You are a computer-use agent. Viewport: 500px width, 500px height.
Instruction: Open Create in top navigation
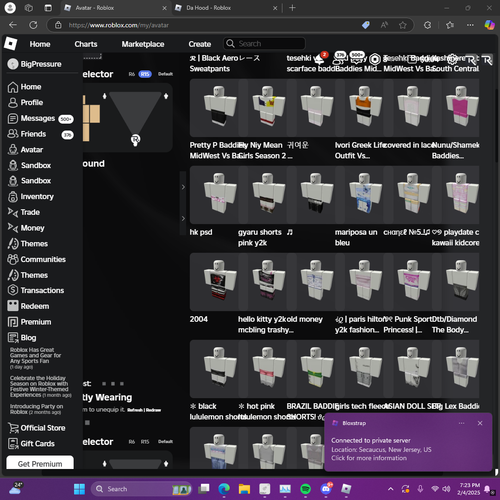coord(200,44)
